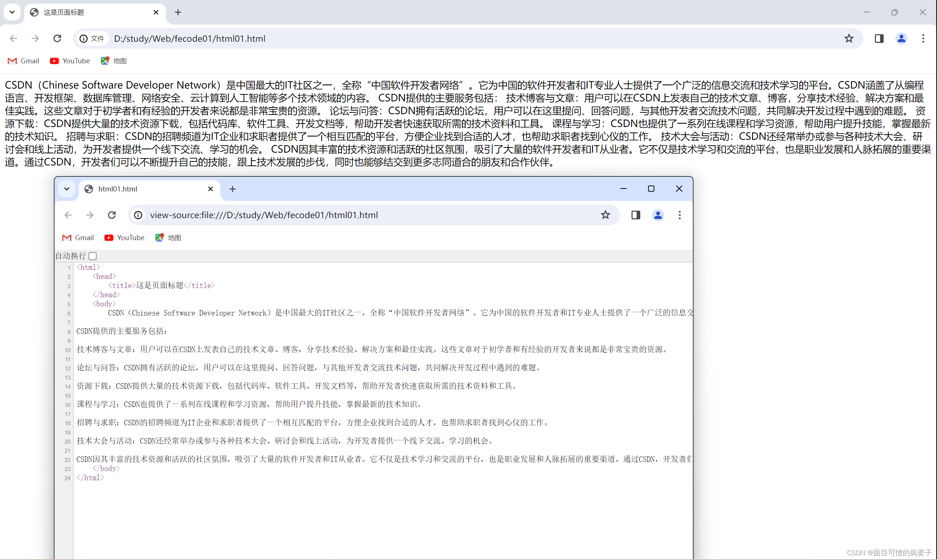Open the three-dot Chrome menu in outer window

pos(923,38)
